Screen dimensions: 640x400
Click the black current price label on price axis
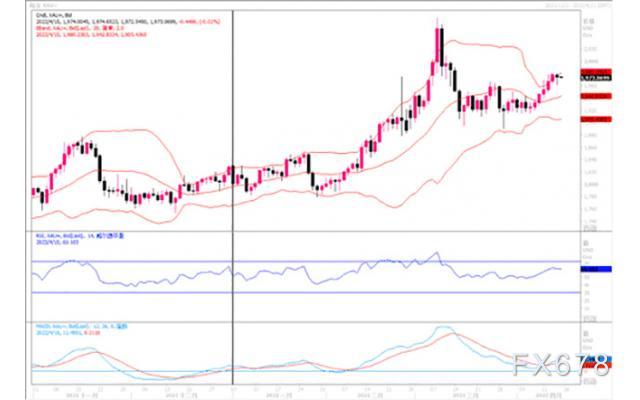point(596,77)
